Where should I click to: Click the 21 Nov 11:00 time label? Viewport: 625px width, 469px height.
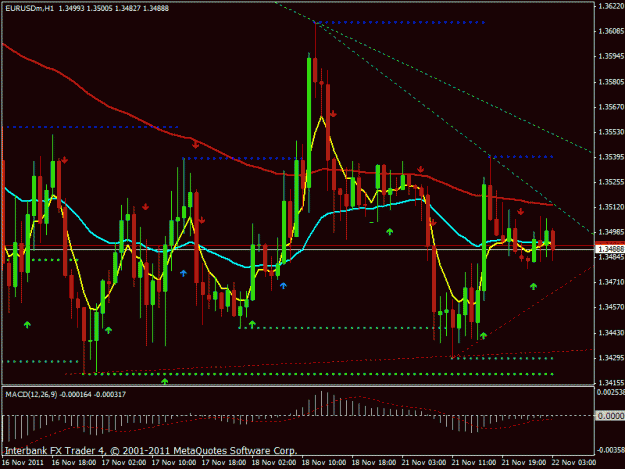click(x=474, y=463)
